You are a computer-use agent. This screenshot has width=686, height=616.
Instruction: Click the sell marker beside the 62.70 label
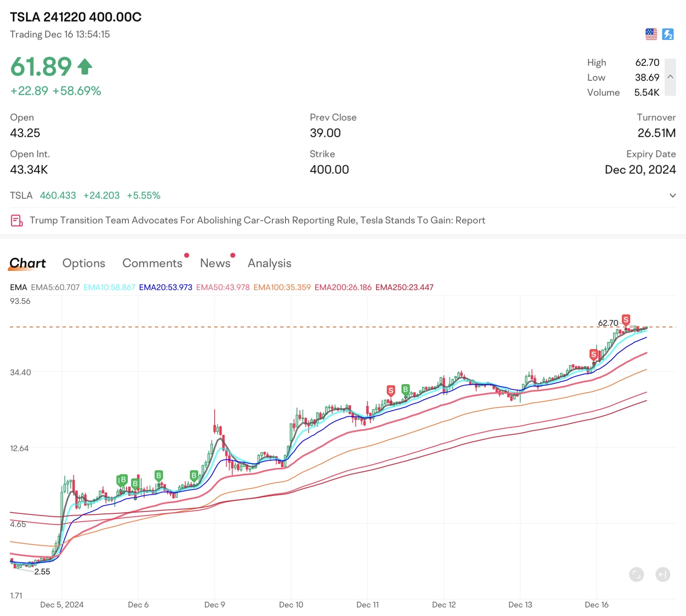click(x=626, y=320)
